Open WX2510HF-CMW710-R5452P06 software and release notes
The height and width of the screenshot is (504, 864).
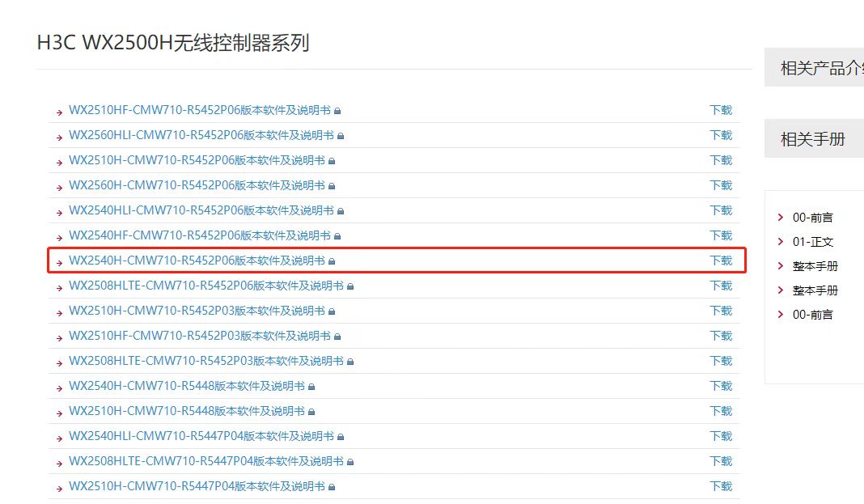pyautogui.click(x=200, y=110)
